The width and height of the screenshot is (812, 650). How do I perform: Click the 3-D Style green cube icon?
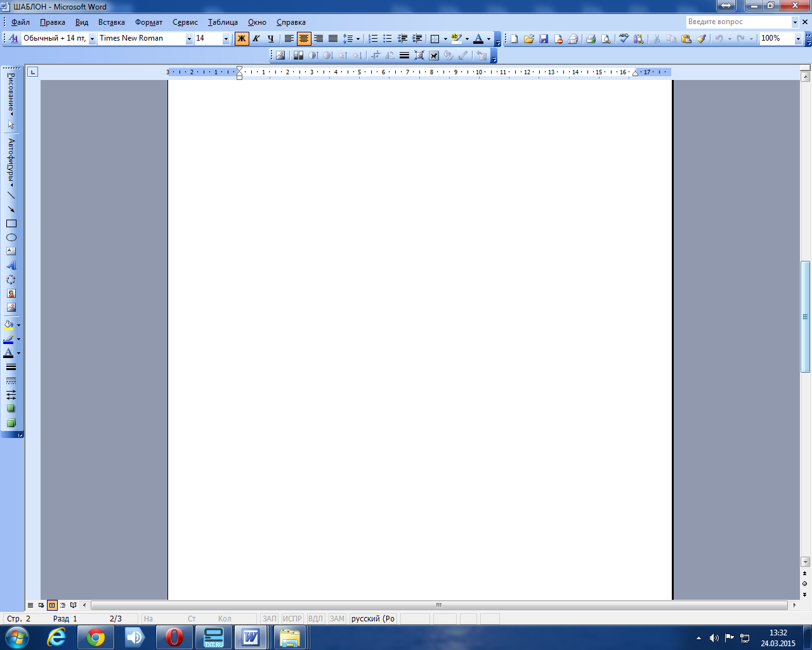[x=11, y=423]
